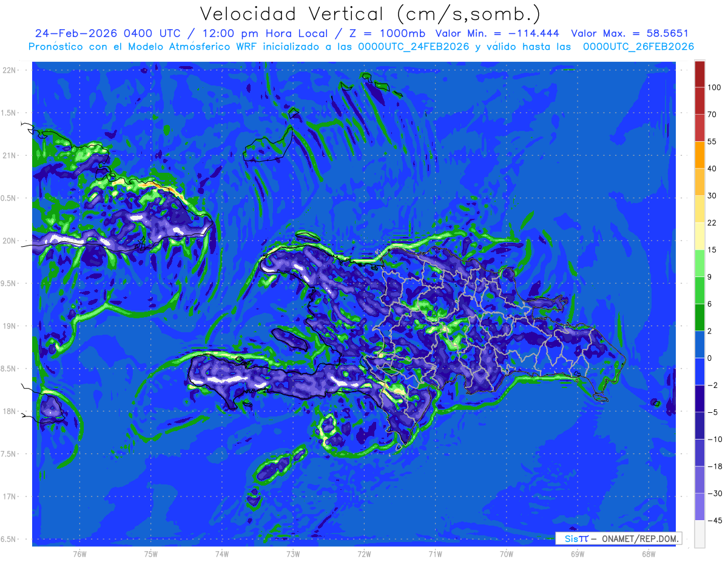Select the 'Valor Min. = -114.444' text
Viewport: 728px width, 562px height.
[x=497, y=33]
